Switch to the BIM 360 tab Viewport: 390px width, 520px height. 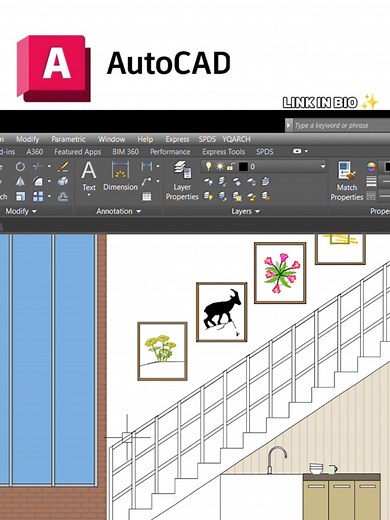click(125, 152)
